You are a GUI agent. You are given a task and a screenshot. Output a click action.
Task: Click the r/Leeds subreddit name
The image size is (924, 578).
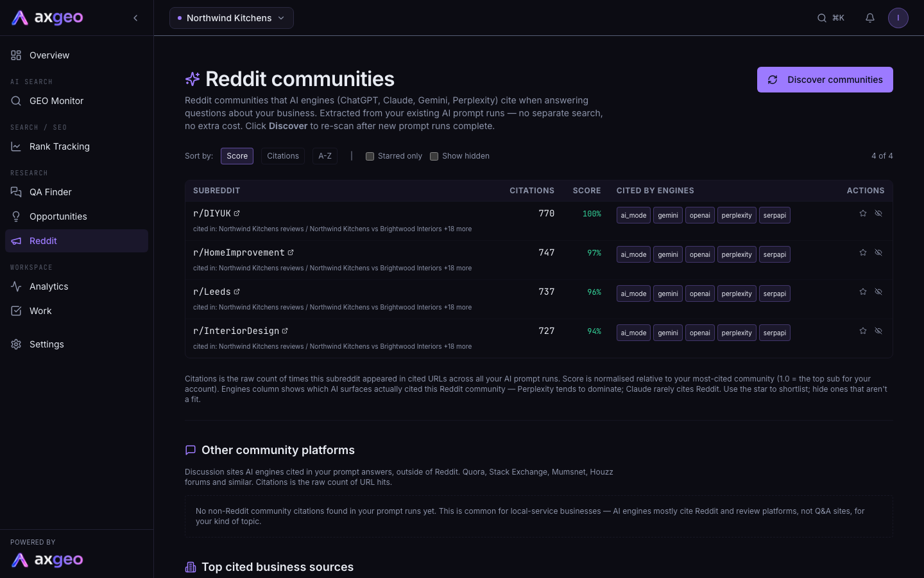coord(212,292)
